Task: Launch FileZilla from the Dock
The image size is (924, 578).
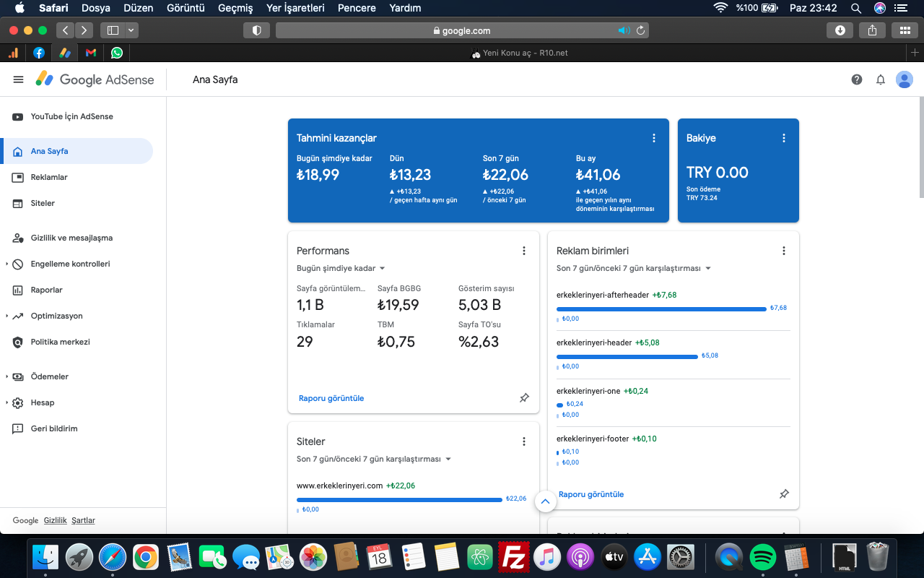Action: 513,557
